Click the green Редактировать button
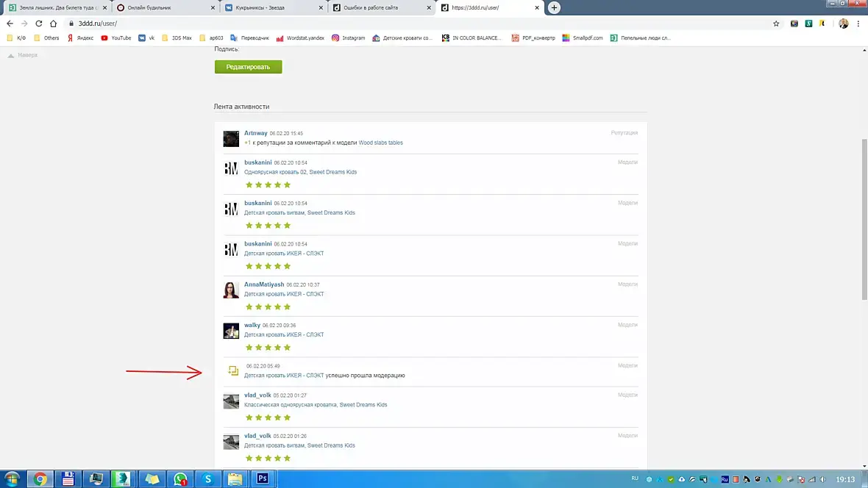This screenshot has height=488, width=868. coord(248,67)
